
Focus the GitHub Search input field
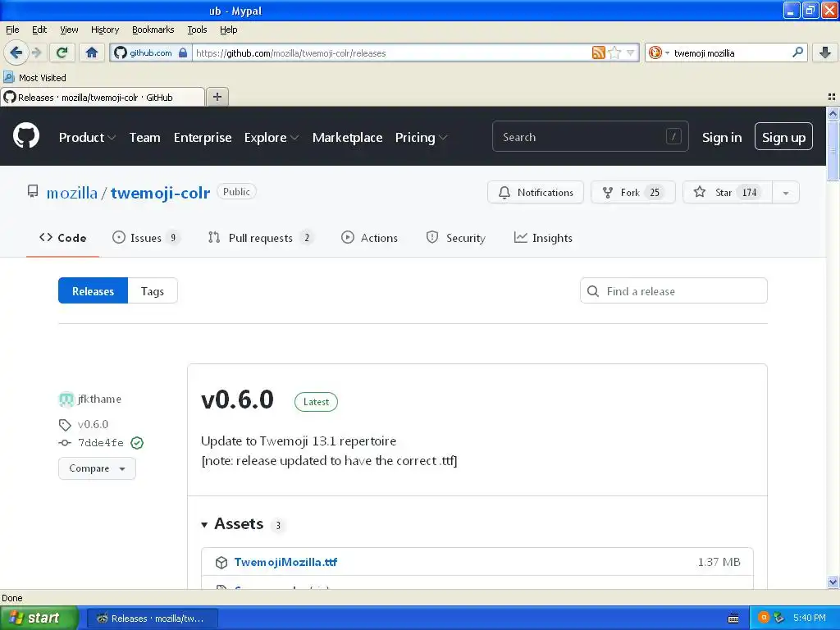pyautogui.click(x=590, y=137)
